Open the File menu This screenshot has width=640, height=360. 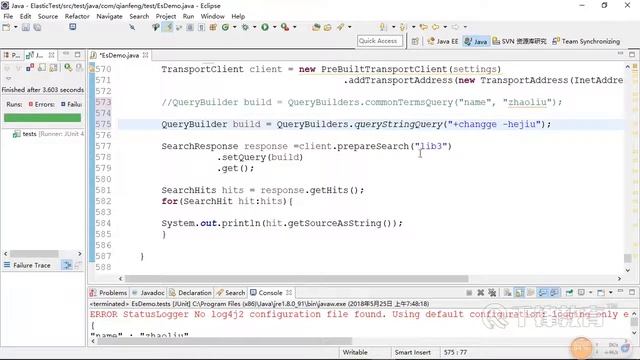[8, 16]
